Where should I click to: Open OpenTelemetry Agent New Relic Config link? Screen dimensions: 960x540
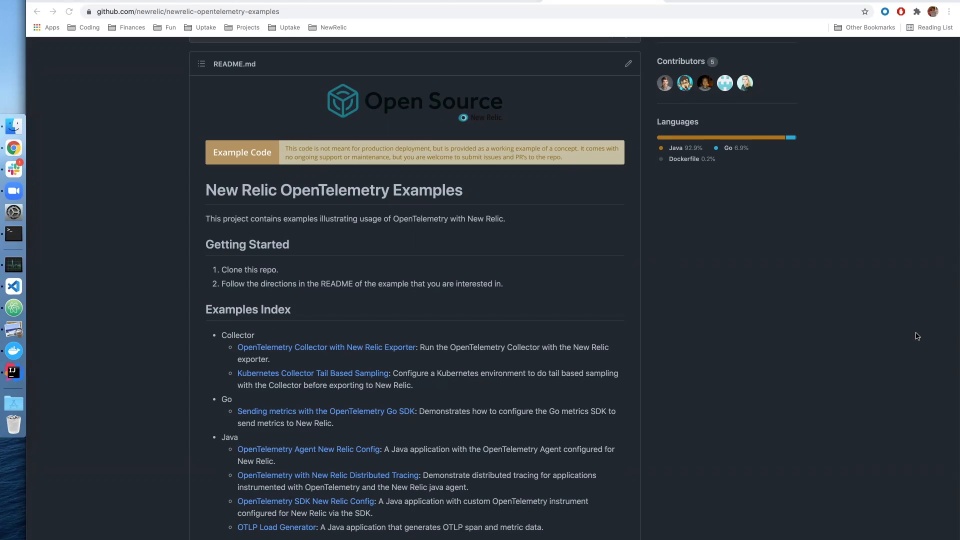309,449
